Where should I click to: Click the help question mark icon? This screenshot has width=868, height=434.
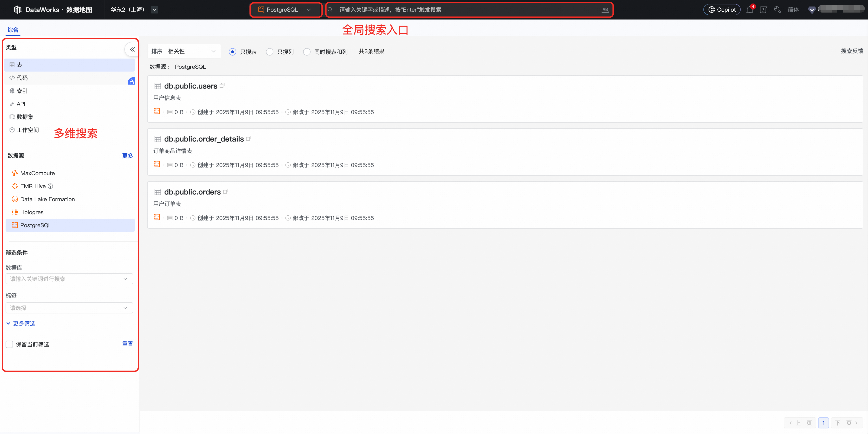(x=763, y=10)
